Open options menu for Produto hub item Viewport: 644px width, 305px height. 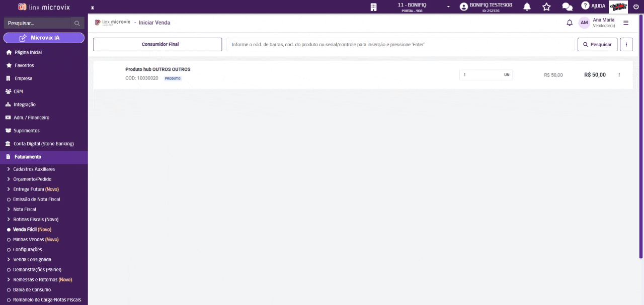click(x=619, y=75)
